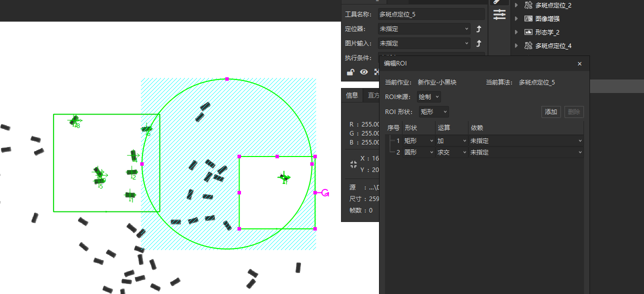
Task: Click the 添加 button
Action: [x=551, y=112]
